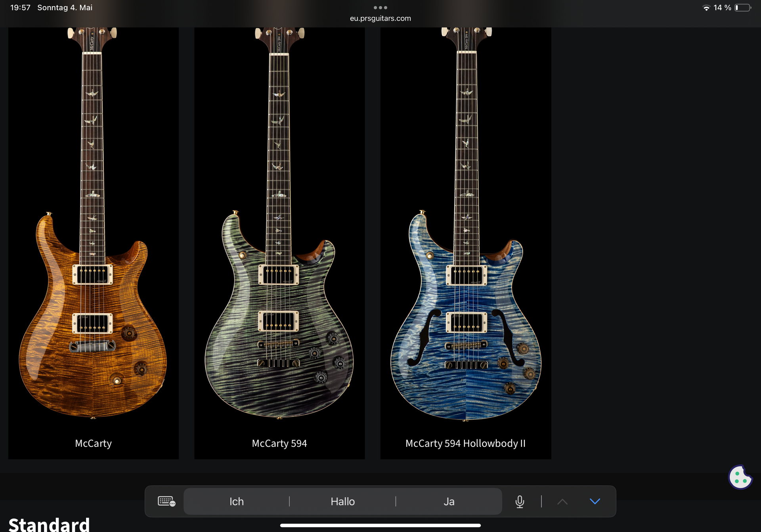761x532 pixels.
Task: Go to next field with down chevron
Action: (595, 501)
